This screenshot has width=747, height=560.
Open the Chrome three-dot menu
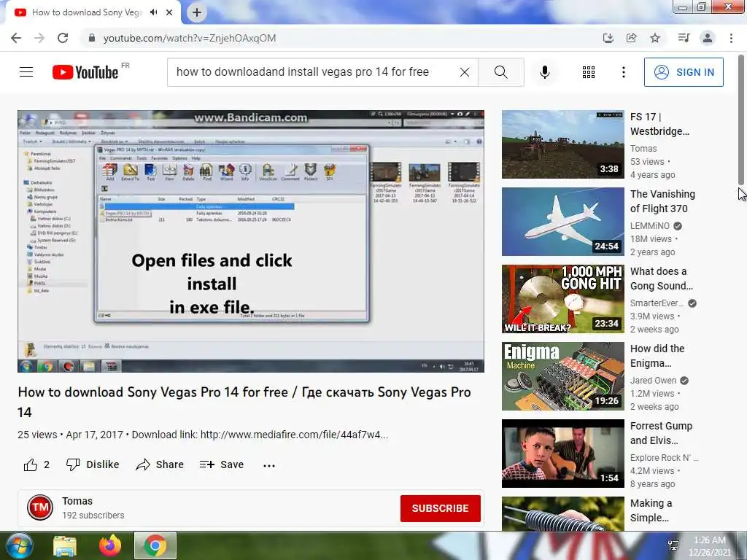[x=731, y=38]
